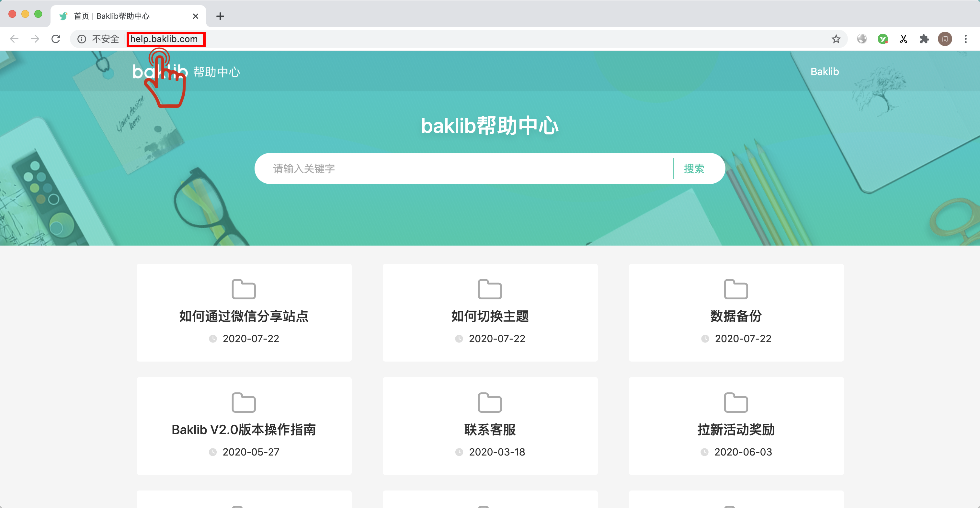
Task: Click the browser forward arrow
Action: (35, 39)
